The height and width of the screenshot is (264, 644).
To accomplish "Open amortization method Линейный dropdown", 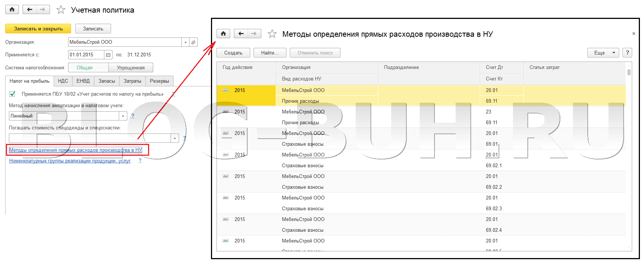I will click(x=123, y=116).
